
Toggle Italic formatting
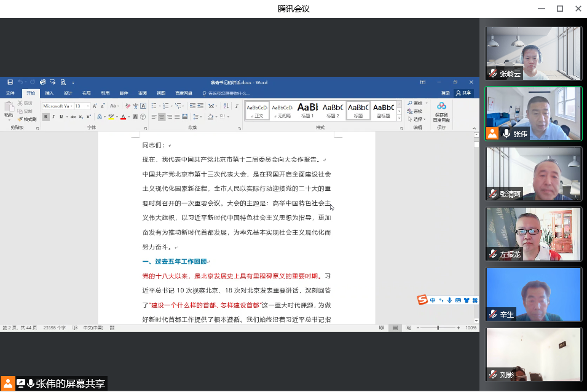coord(53,117)
